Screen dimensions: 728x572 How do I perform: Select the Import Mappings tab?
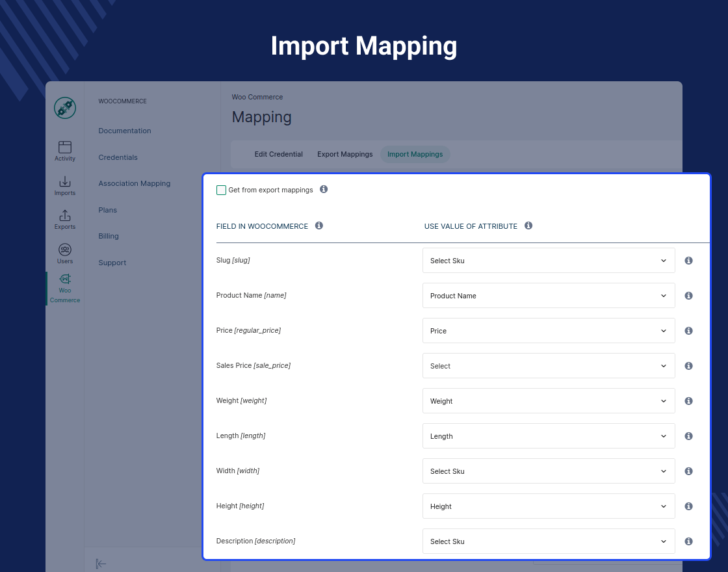[415, 154]
